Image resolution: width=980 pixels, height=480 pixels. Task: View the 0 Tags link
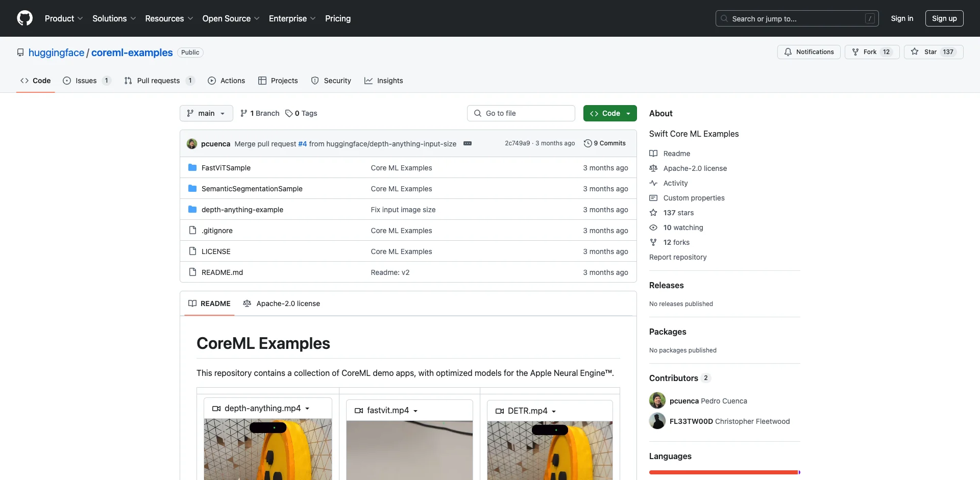pyautogui.click(x=301, y=113)
